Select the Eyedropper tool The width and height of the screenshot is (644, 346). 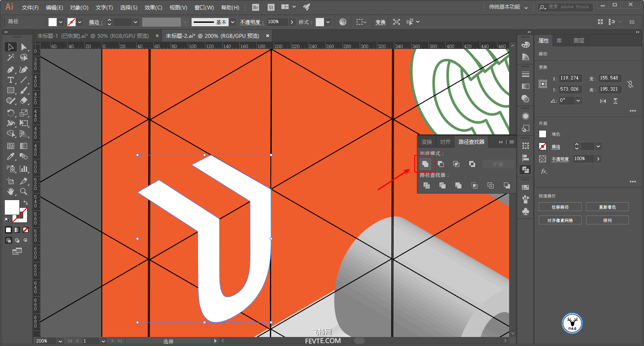pyautogui.click(x=11, y=156)
